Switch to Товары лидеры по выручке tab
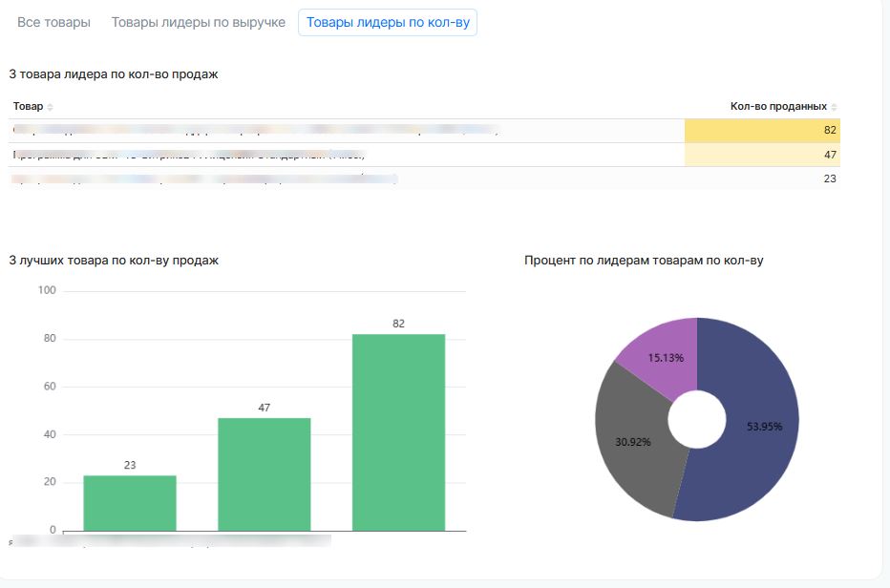The height and width of the screenshot is (588, 890). pyautogui.click(x=199, y=22)
